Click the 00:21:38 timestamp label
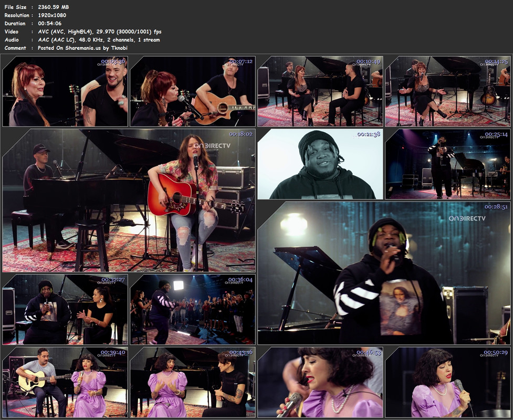 coord(369,134)
